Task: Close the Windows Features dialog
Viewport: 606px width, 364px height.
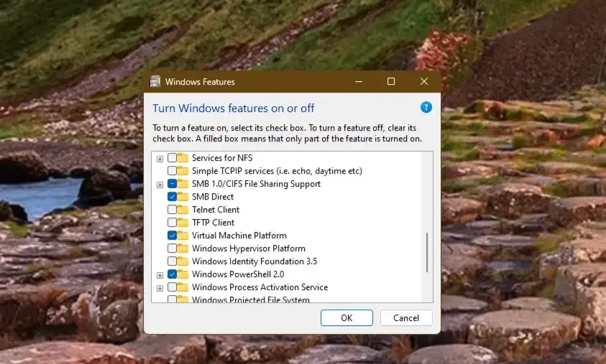Action: 424,81
